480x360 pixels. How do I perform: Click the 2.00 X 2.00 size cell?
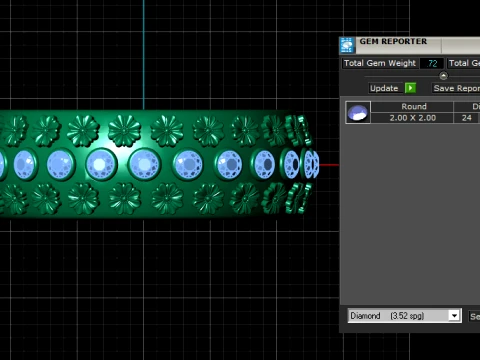pos(412,118)
